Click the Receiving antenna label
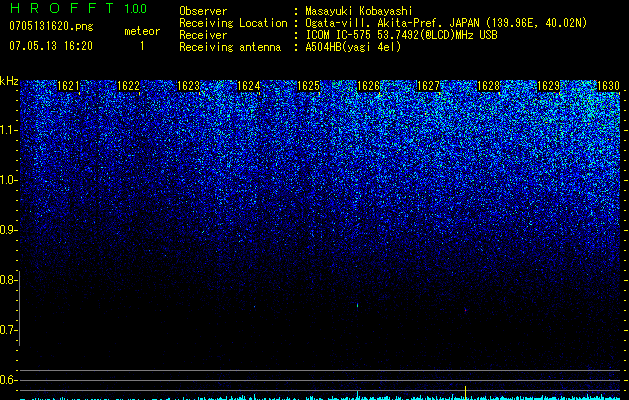This screenshot has height=400, width=629. (230, 47)
